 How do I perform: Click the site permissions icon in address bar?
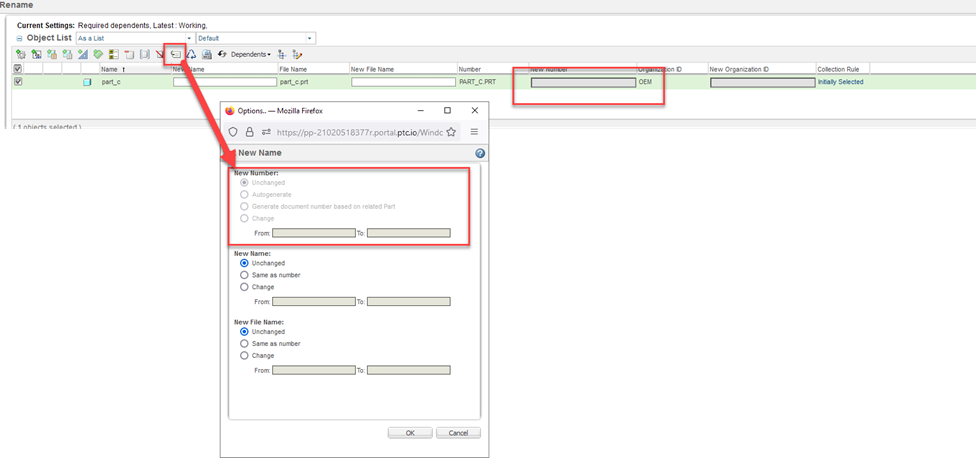tap(266, 132)
